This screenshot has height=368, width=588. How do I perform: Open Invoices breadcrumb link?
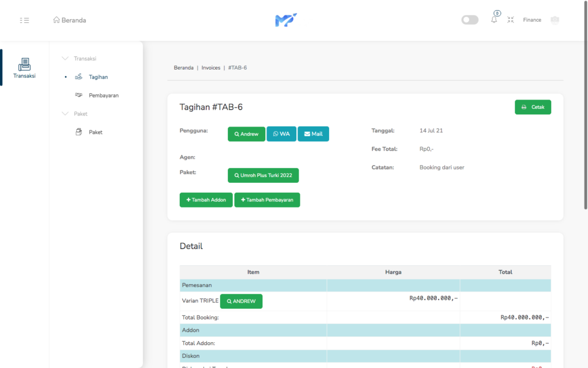pyautogui.click(x=211, y=68)
